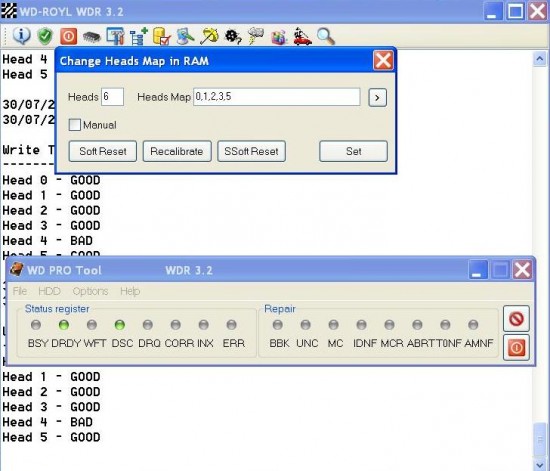Click the memory chip toolbar icon

point(92,37)
